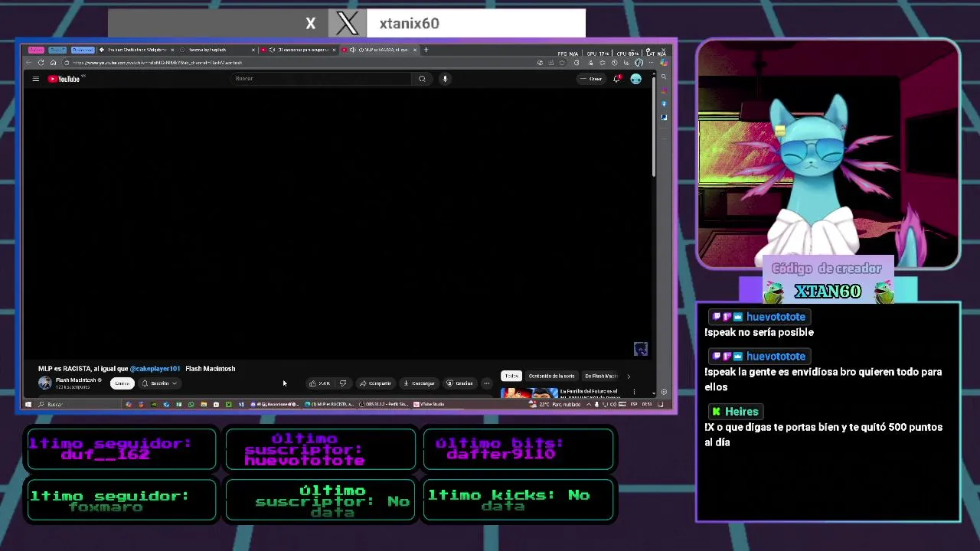Click the Windows Start button

(28, 404)
